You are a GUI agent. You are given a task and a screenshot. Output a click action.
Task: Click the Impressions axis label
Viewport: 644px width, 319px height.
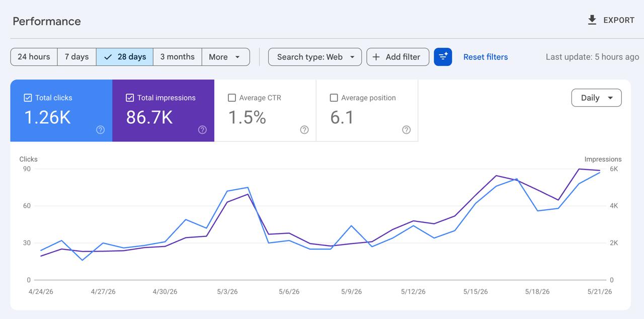(x=603, y=159)
